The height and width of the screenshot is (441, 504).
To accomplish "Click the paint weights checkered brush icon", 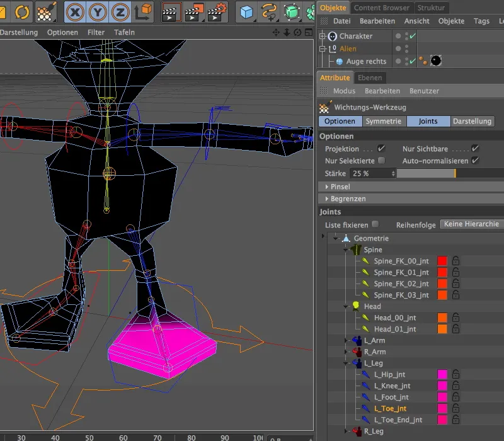I will click(x=45, y=12).
